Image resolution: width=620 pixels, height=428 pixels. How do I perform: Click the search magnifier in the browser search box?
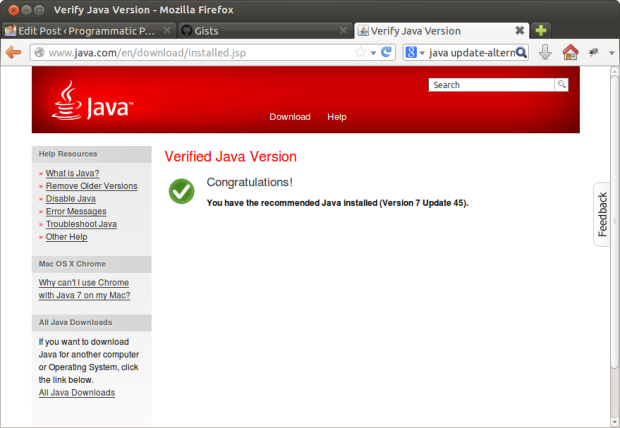521,52
